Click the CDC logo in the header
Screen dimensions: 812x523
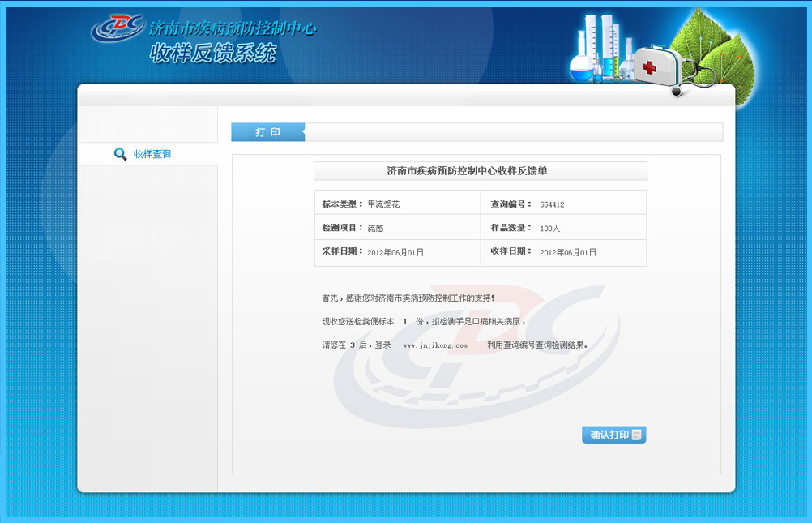118,28
